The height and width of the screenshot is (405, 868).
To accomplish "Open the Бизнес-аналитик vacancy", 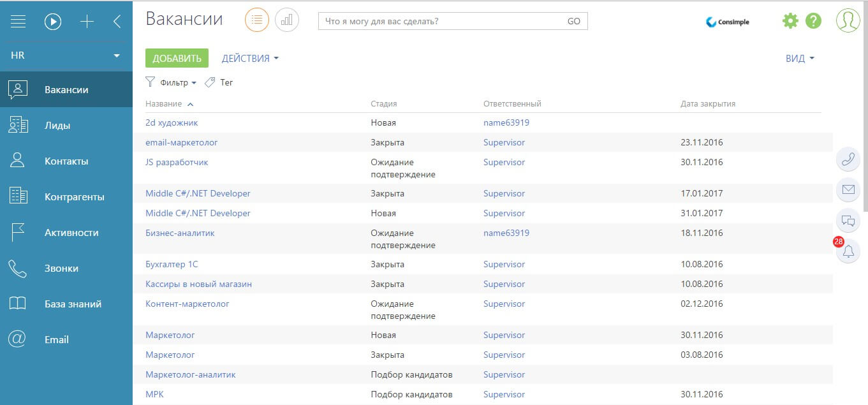I will [180, 233].
